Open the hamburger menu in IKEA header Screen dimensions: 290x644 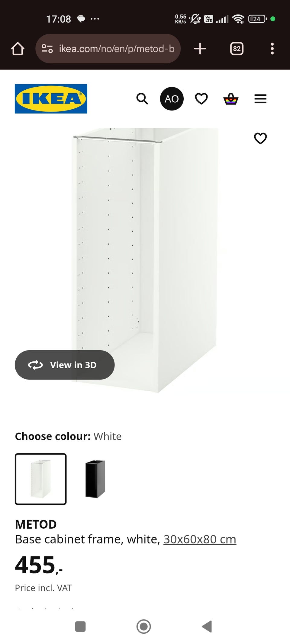click(260, 99)
